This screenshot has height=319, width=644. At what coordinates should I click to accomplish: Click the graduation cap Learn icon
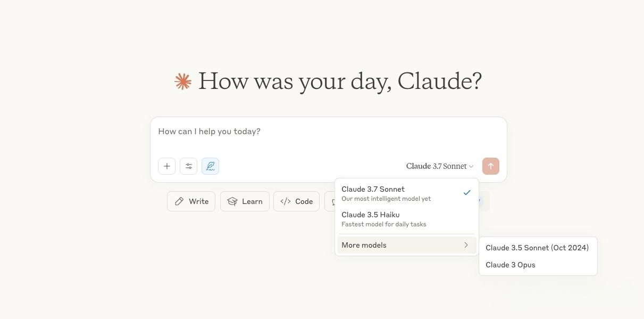[x=232, y=201]
